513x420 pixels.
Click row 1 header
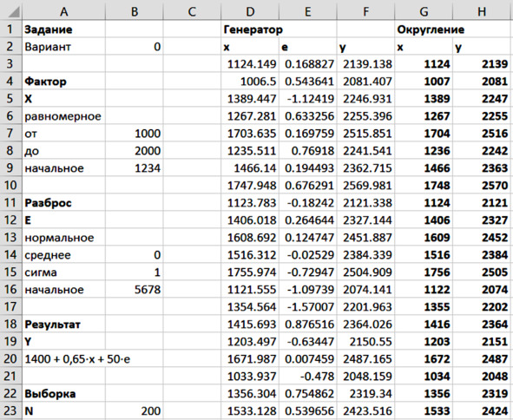coord(10,30)
